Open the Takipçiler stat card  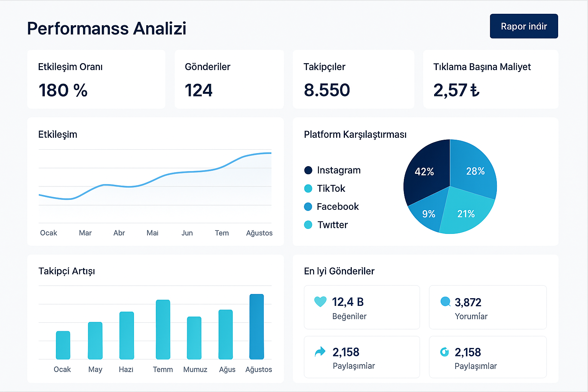[x=353, y=79]
